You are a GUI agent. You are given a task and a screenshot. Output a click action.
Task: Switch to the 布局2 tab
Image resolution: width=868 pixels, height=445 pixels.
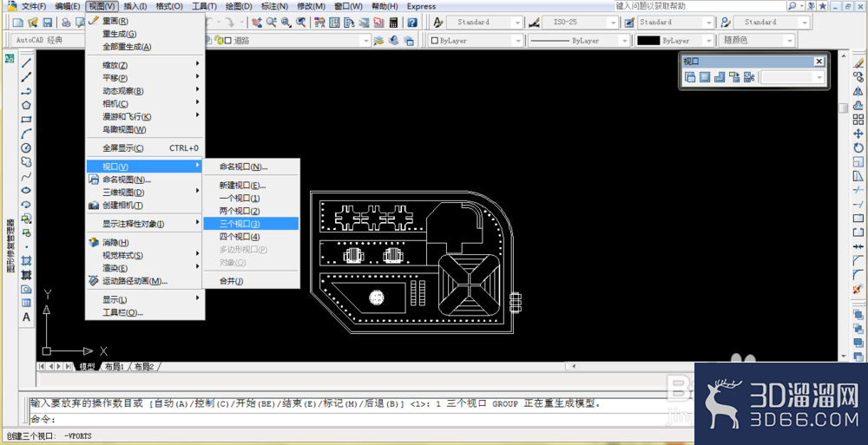144,366
